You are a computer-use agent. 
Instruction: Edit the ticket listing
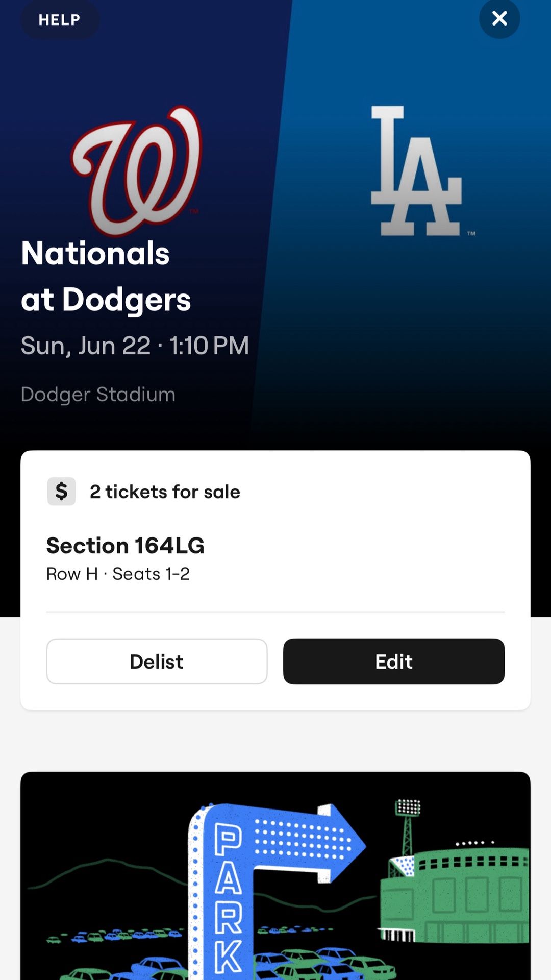[x=394, y=661]
